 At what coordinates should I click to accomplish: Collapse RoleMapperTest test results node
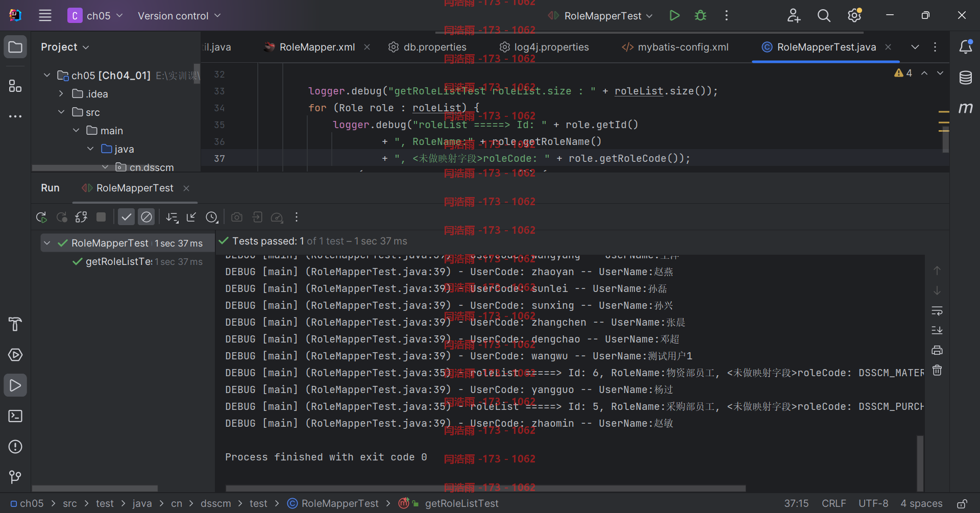[47, 243]
